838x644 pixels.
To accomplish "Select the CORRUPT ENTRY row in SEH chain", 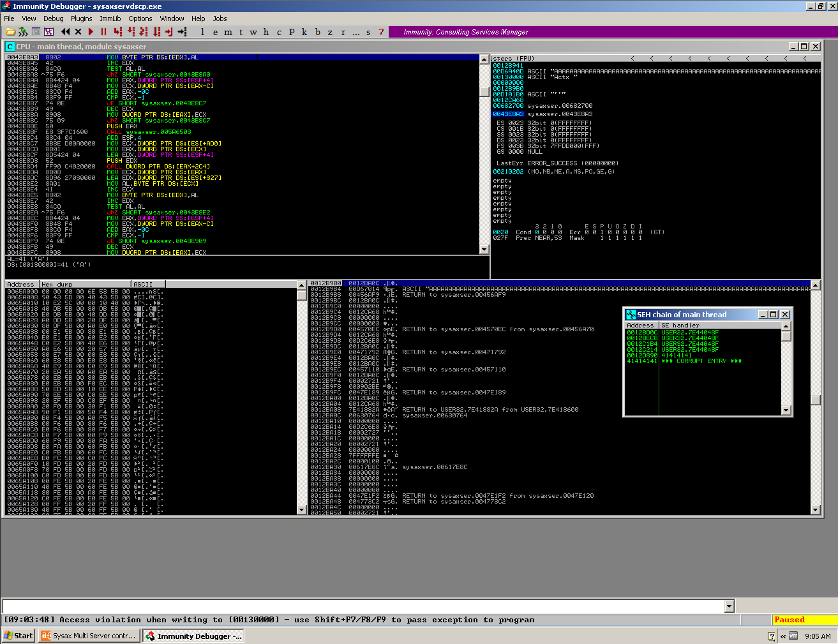I will 703,361.
